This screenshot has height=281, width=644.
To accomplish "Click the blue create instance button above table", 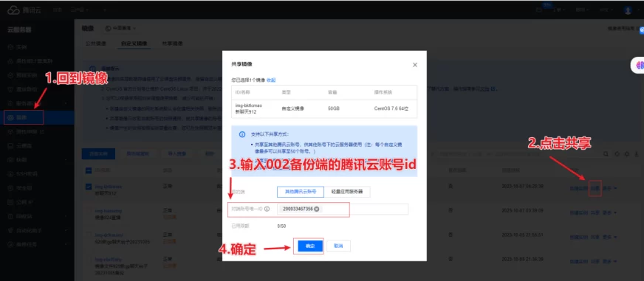I will (x=97, y=154).
